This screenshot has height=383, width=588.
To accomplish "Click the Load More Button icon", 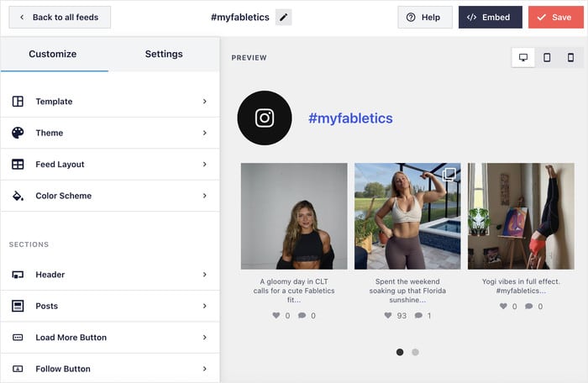I will pos(18,338).
